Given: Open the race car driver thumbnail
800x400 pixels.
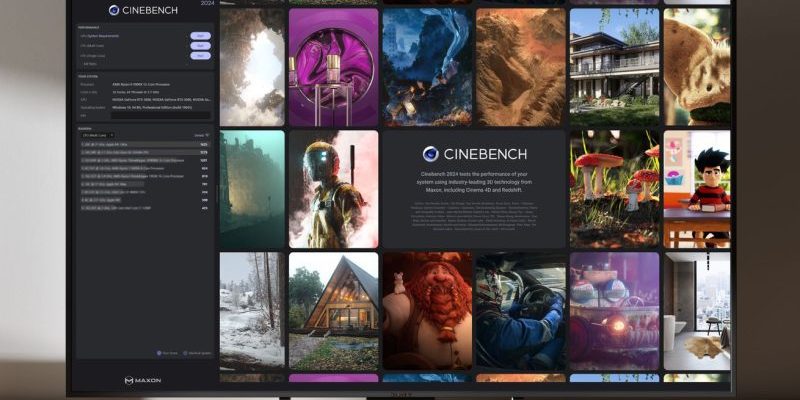Looking at the screenshot, I should point(521,311).
